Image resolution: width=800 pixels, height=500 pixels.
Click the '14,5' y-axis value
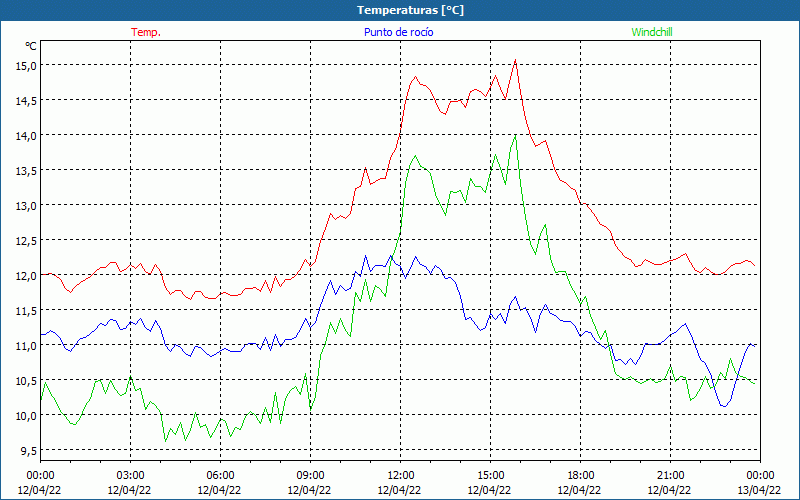[26, 101]
